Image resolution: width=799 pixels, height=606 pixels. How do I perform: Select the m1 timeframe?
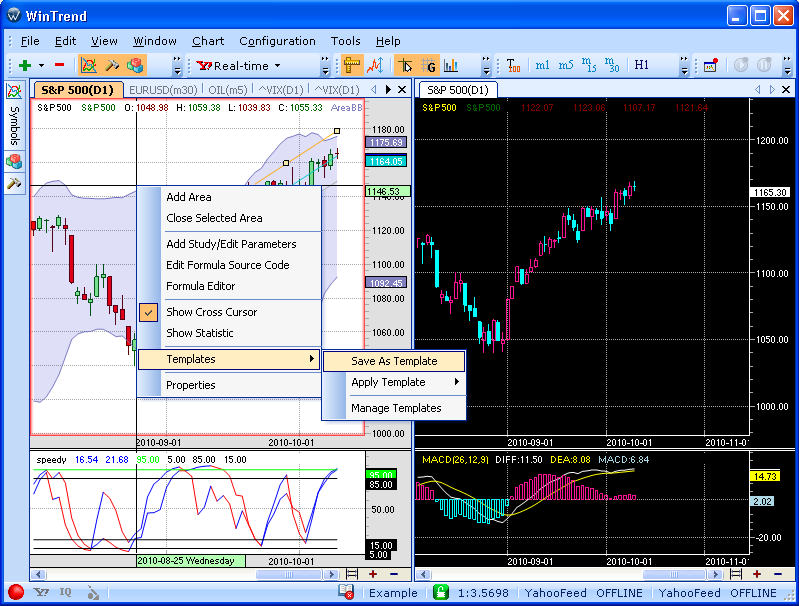[x=542, y=65]
